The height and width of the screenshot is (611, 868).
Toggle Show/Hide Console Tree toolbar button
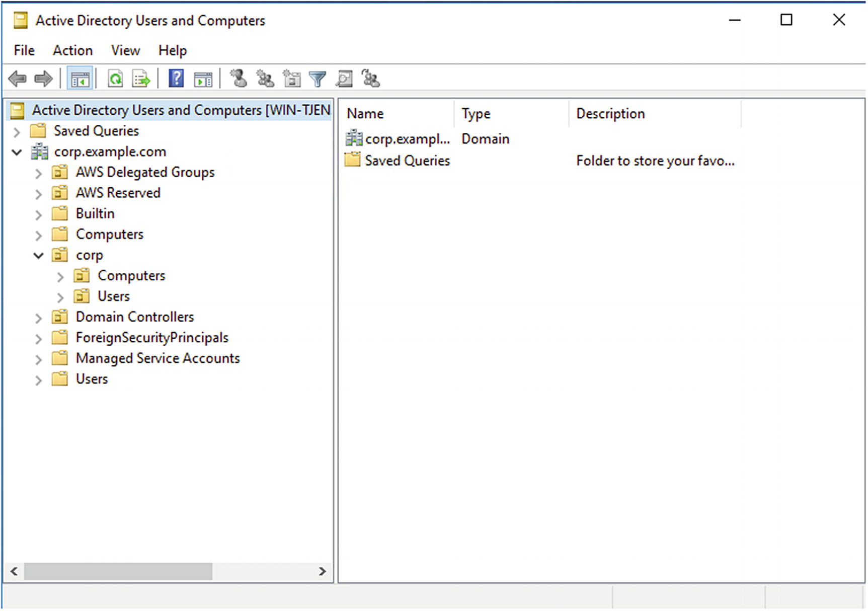(x=80, y=79)
